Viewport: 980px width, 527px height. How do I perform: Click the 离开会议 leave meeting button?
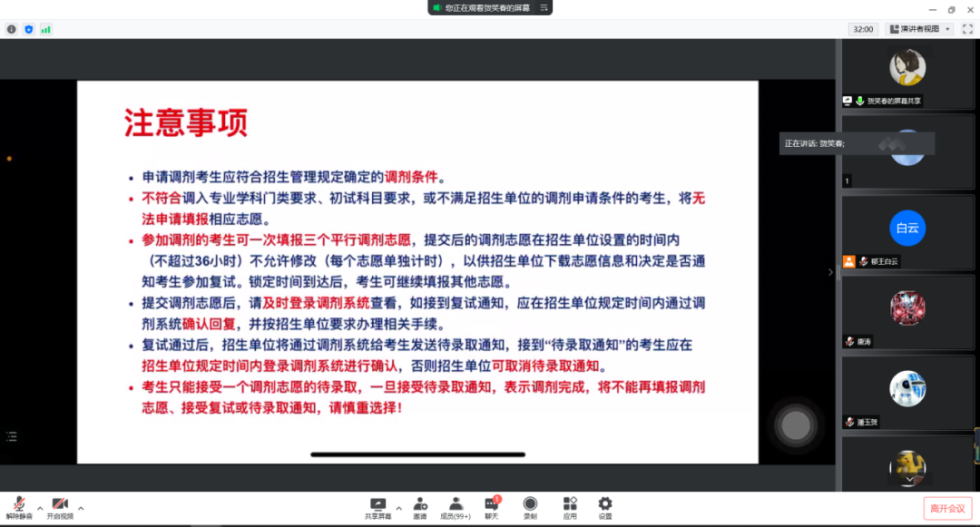tap(948, 508)
